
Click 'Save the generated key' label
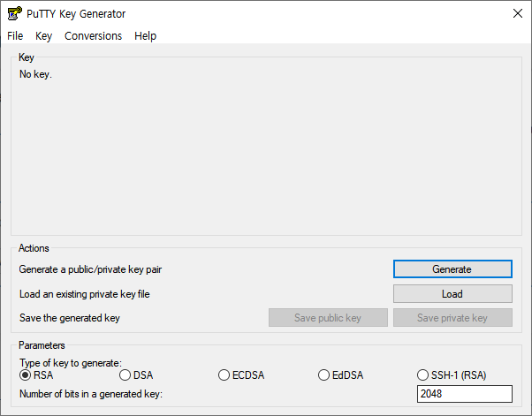[x=70, y=318]
